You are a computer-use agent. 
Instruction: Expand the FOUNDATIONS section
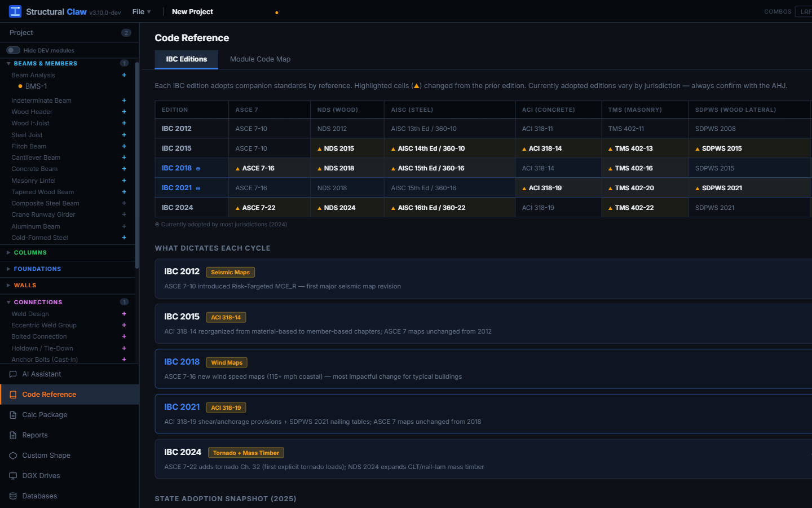(8, 269)
